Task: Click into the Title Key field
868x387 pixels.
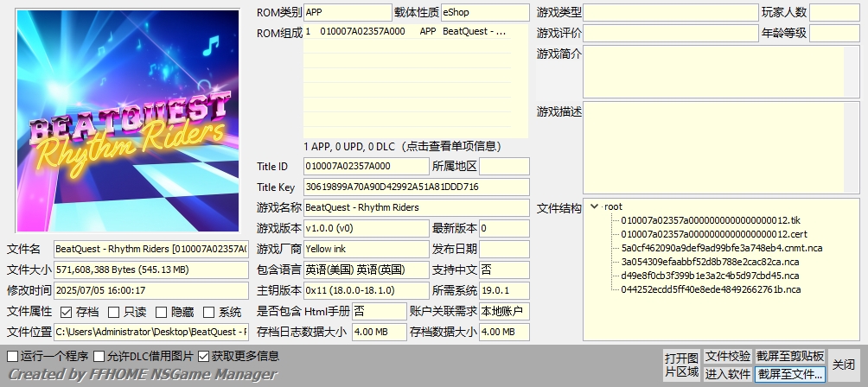Action: click(416, 187)
